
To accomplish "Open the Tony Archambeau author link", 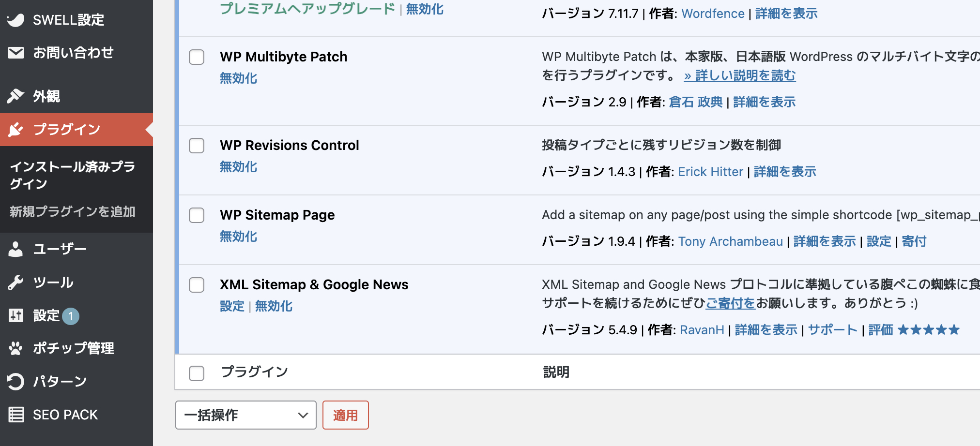I will (731, 241).
